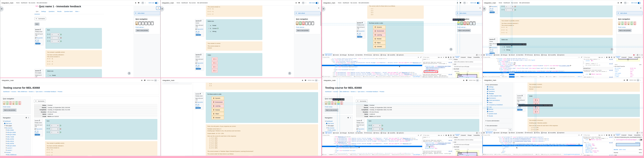The image size is (644, 158).
Task: Close the block drawer in top-left panel
Action: 158,8
